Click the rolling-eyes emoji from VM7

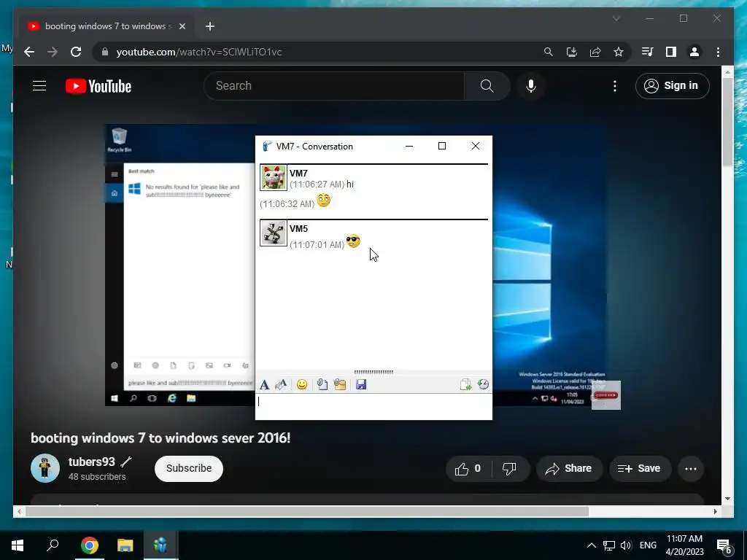(x=323, y=201)
